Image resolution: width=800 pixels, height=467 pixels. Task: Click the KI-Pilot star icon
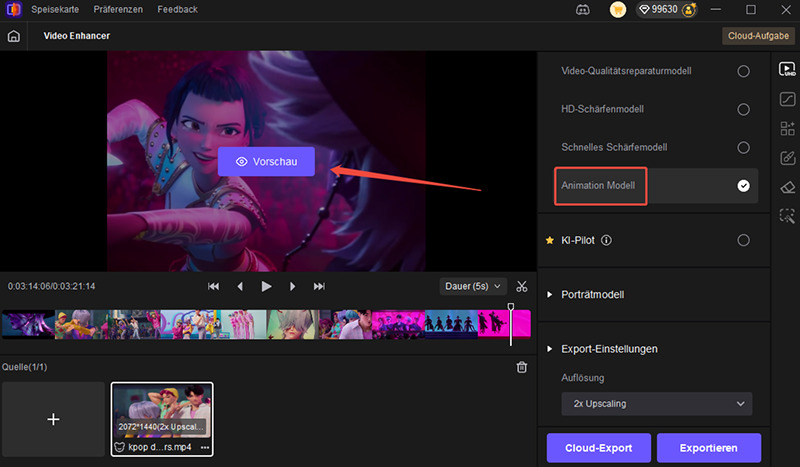pos(550,240)
